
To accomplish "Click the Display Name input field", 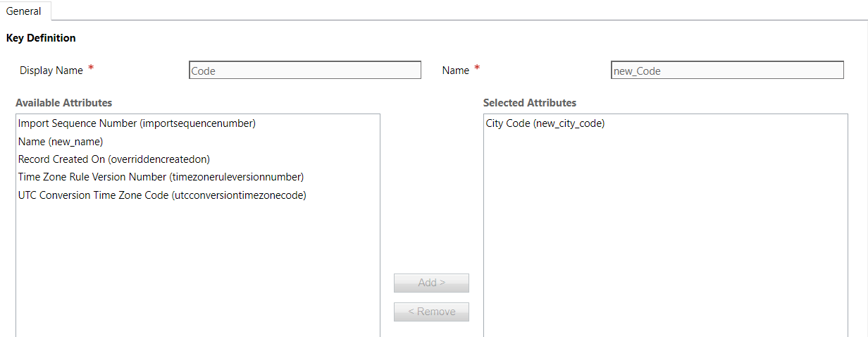I will (304, 71).
